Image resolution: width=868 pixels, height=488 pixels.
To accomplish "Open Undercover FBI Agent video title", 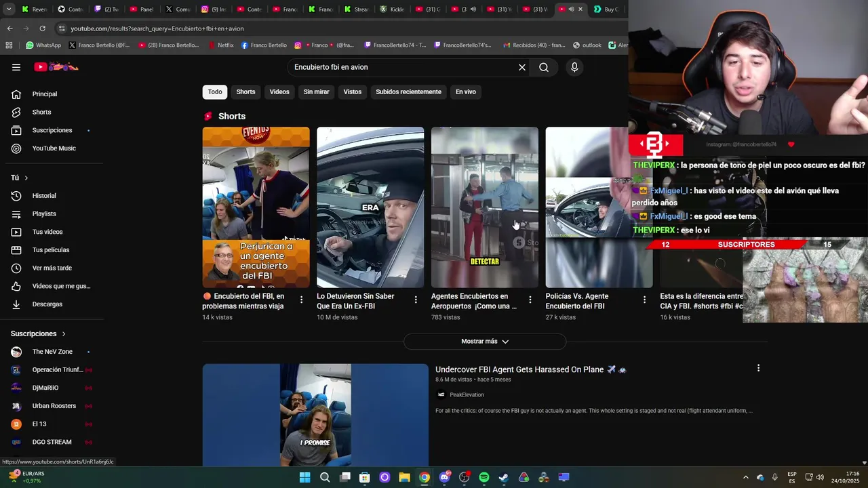I will 530,369.
